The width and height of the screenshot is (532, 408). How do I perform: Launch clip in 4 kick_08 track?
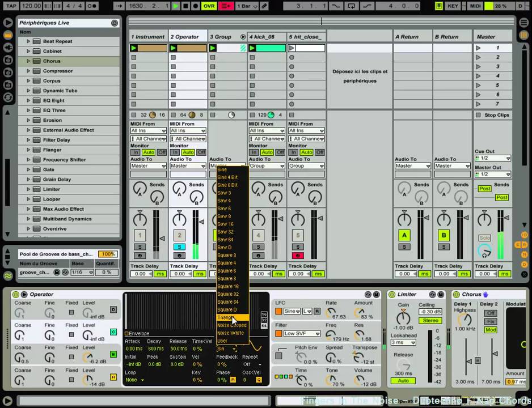(252, 48)
